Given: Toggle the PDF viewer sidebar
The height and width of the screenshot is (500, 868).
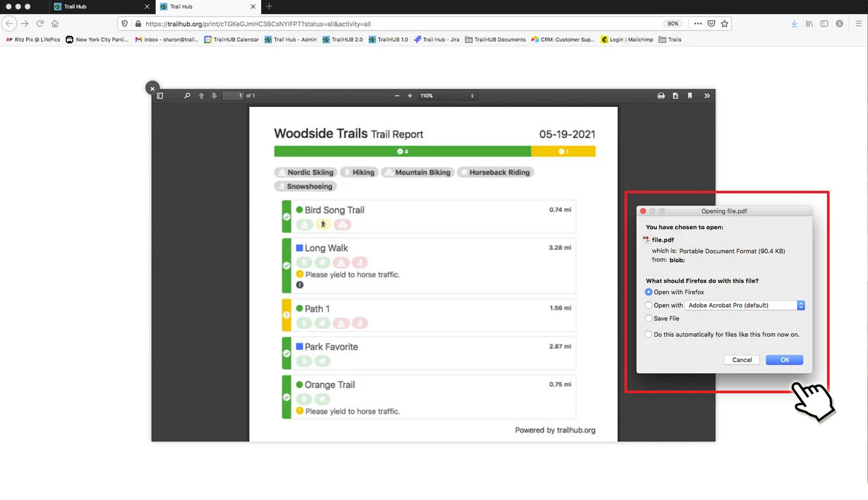Looking at the screenshot, I should 160,96.
